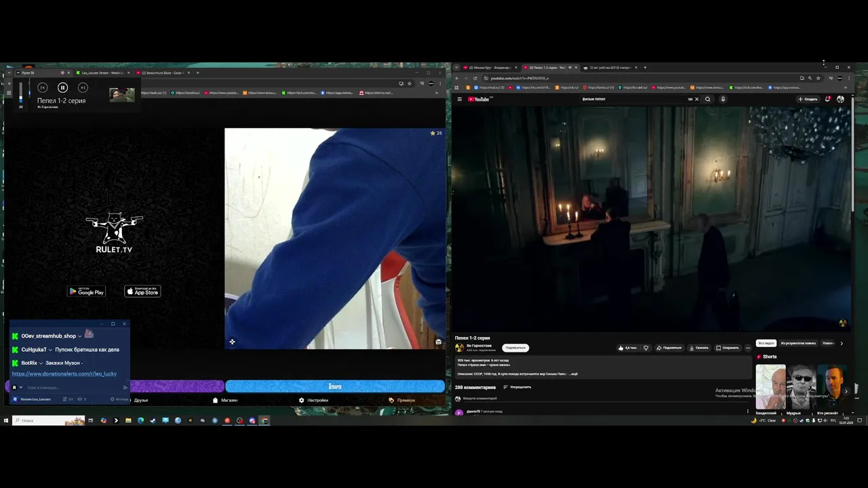Screen dimensions: 868x488
Task: Open Премиум in Rulet.tv bottom bar
Action: tap(402, 400)
